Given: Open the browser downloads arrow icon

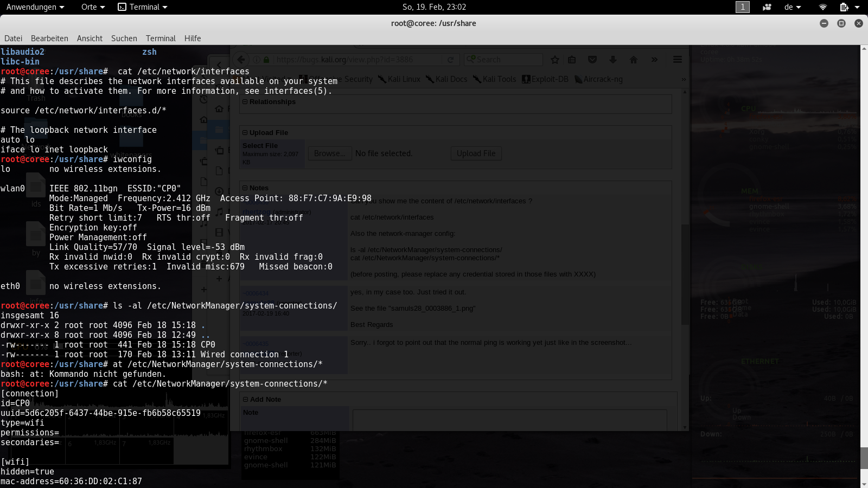Looking at the screenshot, I should pos(613,60).
